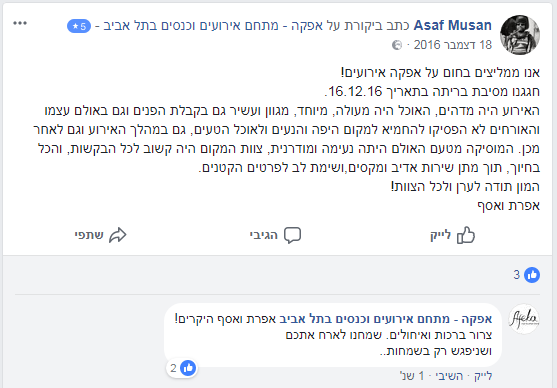Open the blue like reaction icon showing 3 likes
This screenshot has height=388, width=557.
pyautogui.click(x=532, y=275)
